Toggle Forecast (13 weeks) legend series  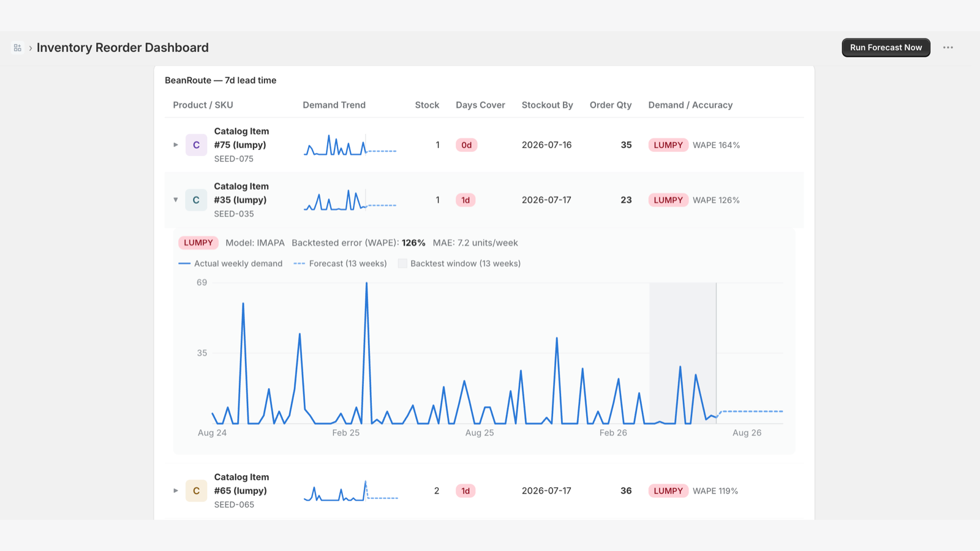coord(340,263)
